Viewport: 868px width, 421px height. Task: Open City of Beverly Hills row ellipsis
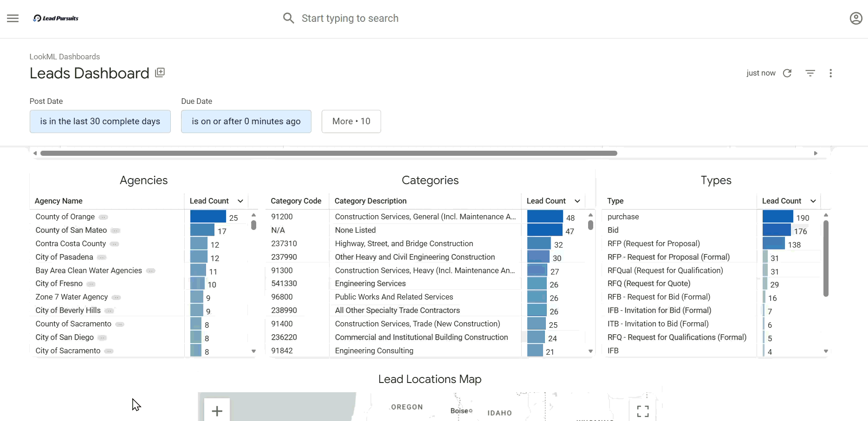[x=109, y=311]
